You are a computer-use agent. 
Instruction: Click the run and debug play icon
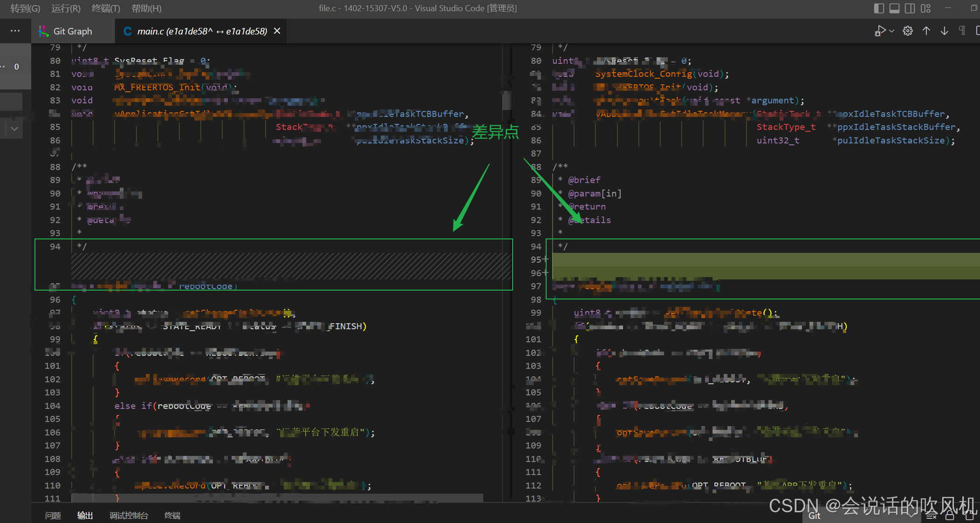pos(880,31)
